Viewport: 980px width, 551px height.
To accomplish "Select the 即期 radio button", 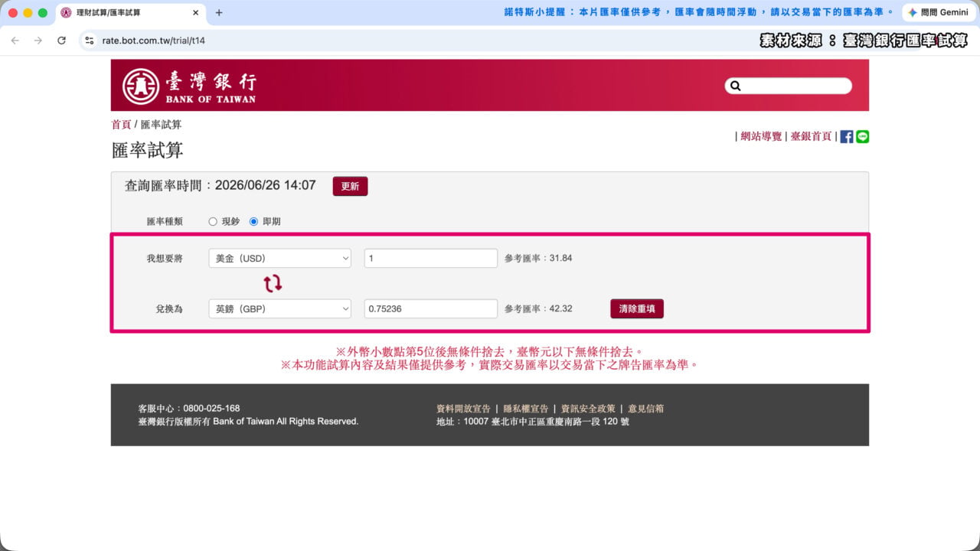I will pos(254,221).
